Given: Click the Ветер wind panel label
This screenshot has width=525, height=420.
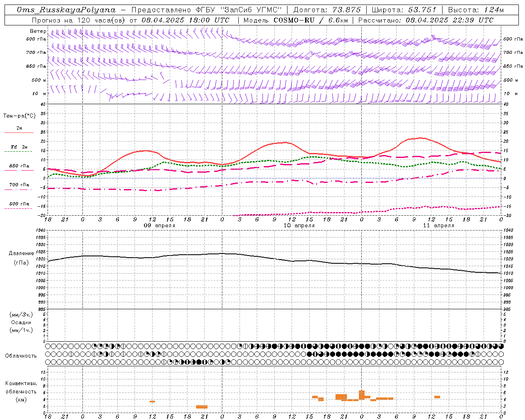Looking at the screenshot, I should point(38,31).
